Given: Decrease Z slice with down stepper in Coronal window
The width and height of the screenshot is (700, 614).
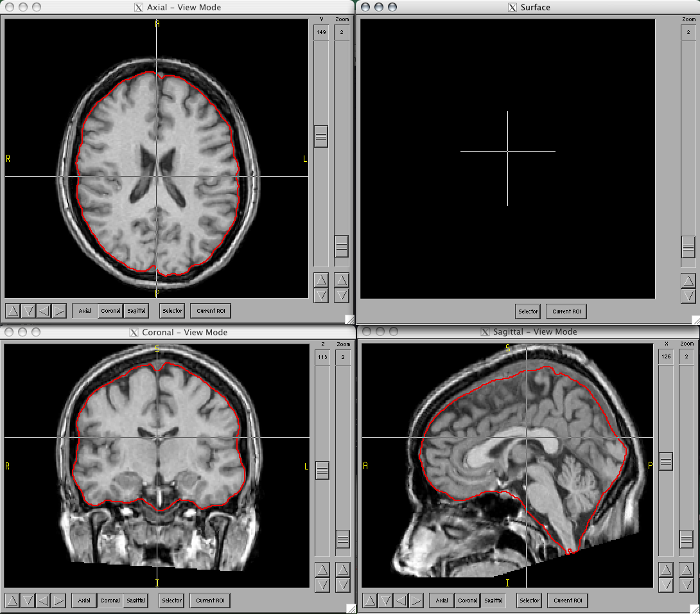Looking at the screenshot, I should click(322, 584).
